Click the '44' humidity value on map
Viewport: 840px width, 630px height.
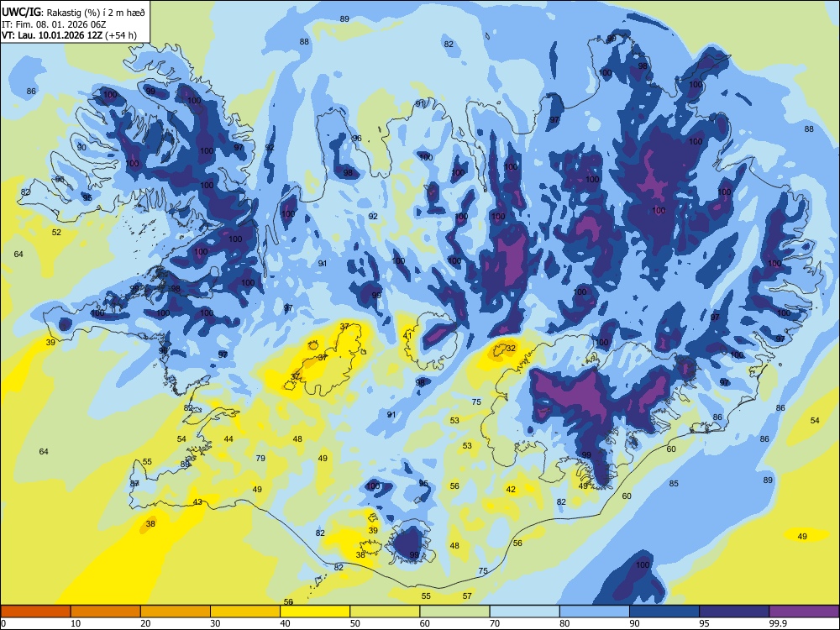[x=228, y=438]
